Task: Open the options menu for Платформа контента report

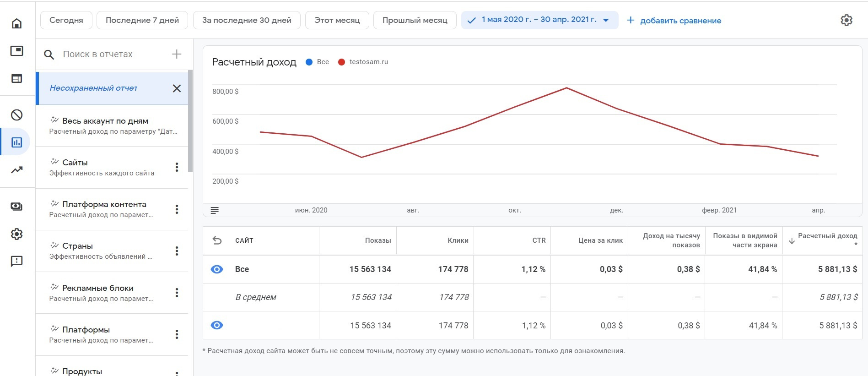Action: tap(177, 209)
